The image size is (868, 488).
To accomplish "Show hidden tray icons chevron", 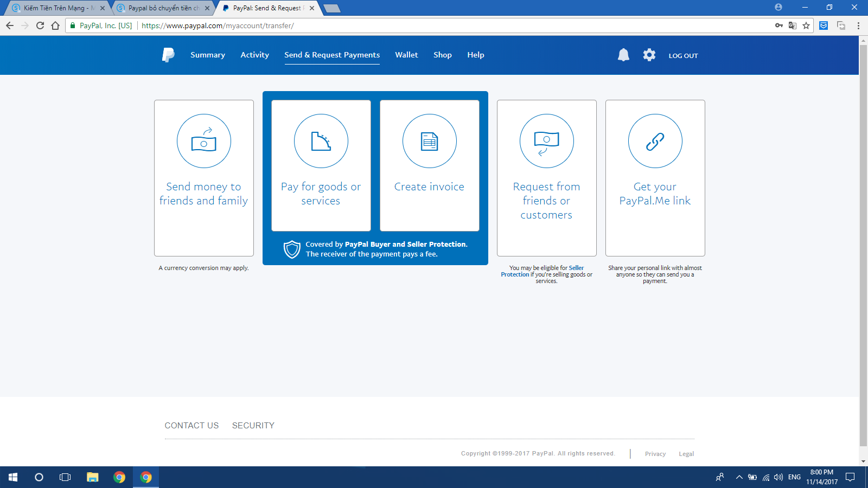I will pos(739,477).
